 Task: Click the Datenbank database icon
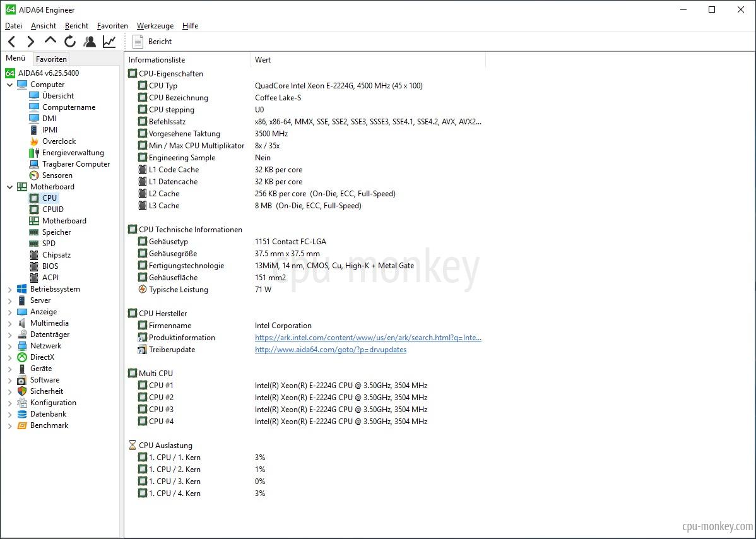click(x=21, y=413)
